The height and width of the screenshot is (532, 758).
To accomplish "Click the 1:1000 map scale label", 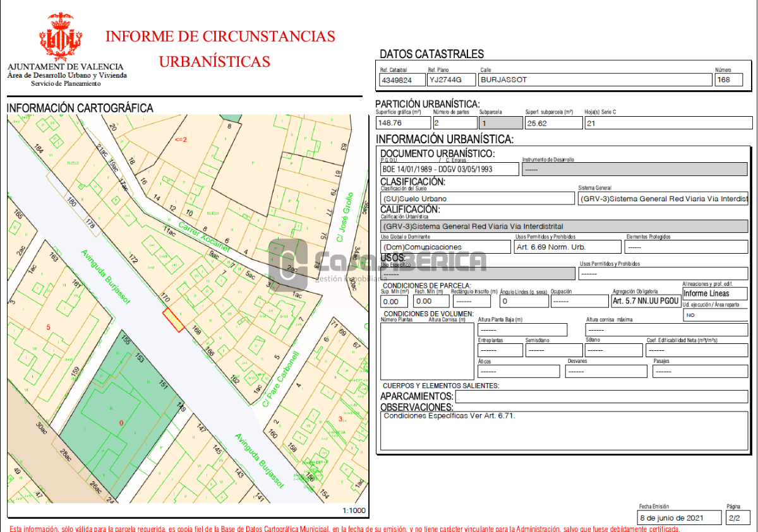I will pos(354,511).
